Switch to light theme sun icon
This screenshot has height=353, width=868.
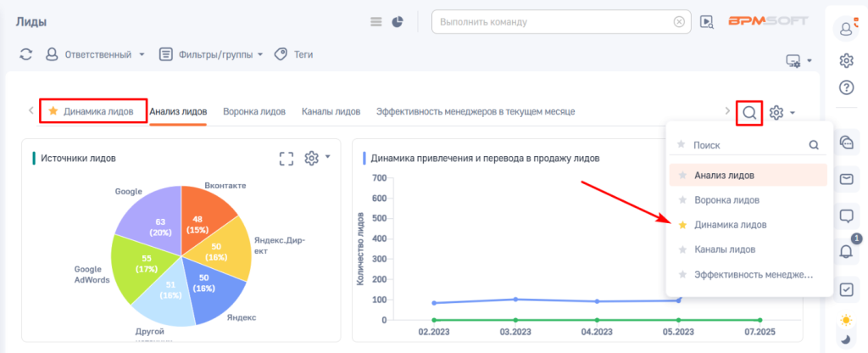coord(846,320)
